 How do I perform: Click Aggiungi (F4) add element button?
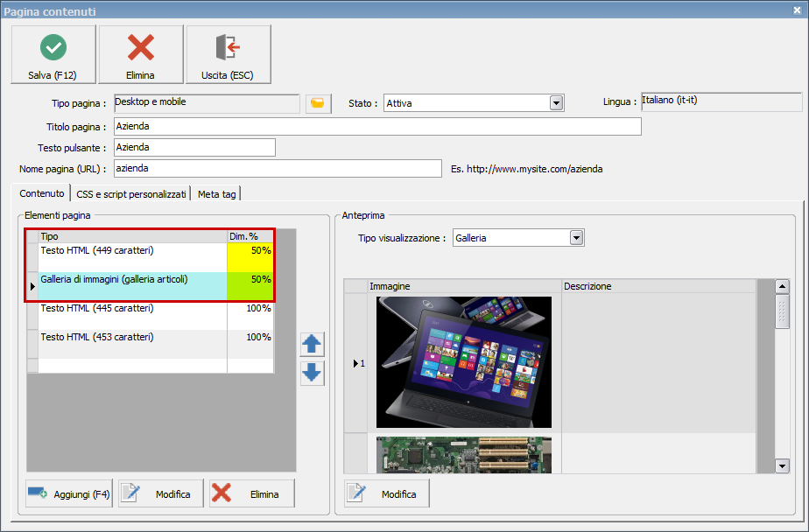pyautogui.click(x=70, y=493)
